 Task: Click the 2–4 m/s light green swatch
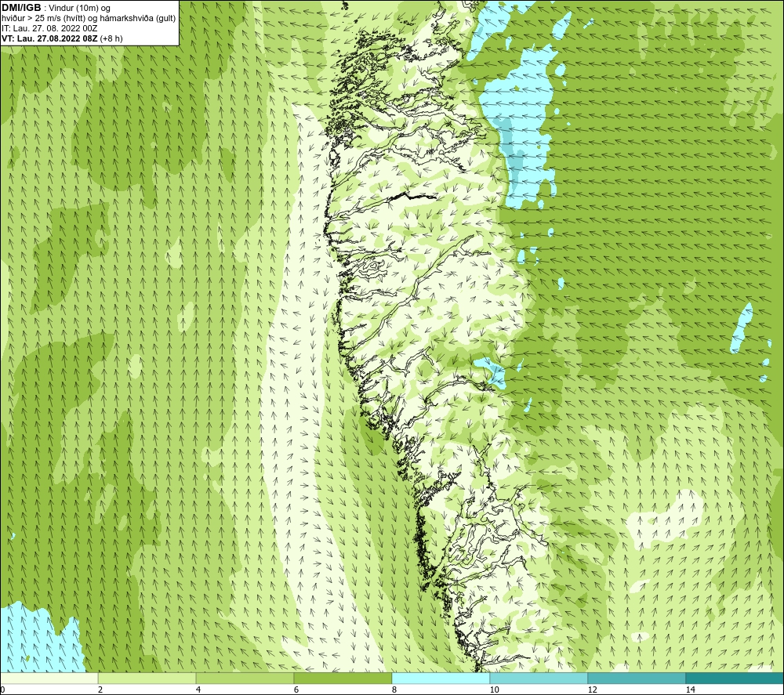147,678
